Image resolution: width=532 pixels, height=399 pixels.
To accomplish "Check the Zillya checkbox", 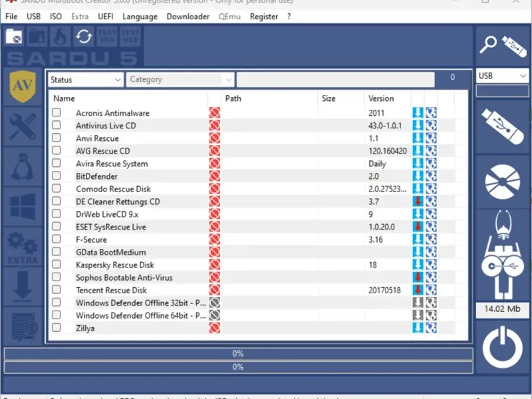I will [57, 327].
